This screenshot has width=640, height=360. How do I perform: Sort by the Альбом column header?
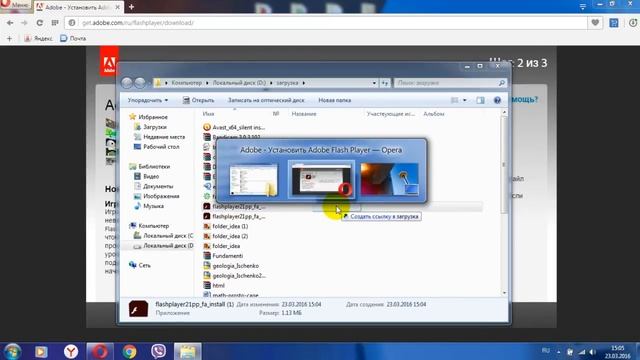434,114
